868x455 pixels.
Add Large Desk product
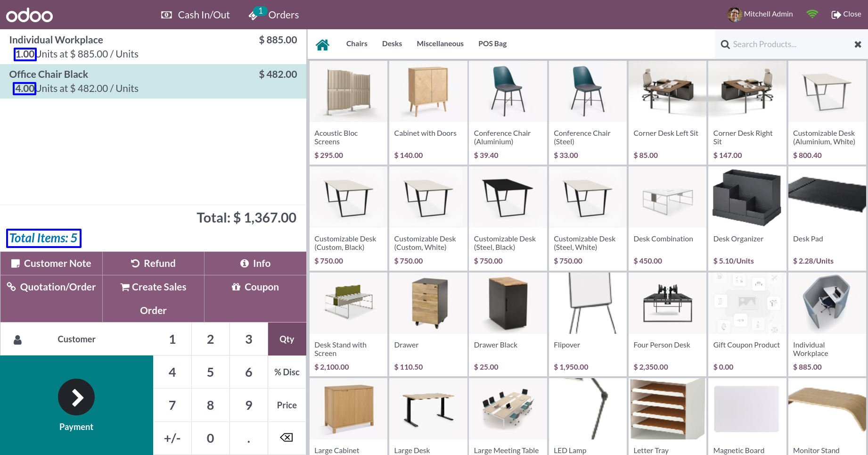(428, 416)
